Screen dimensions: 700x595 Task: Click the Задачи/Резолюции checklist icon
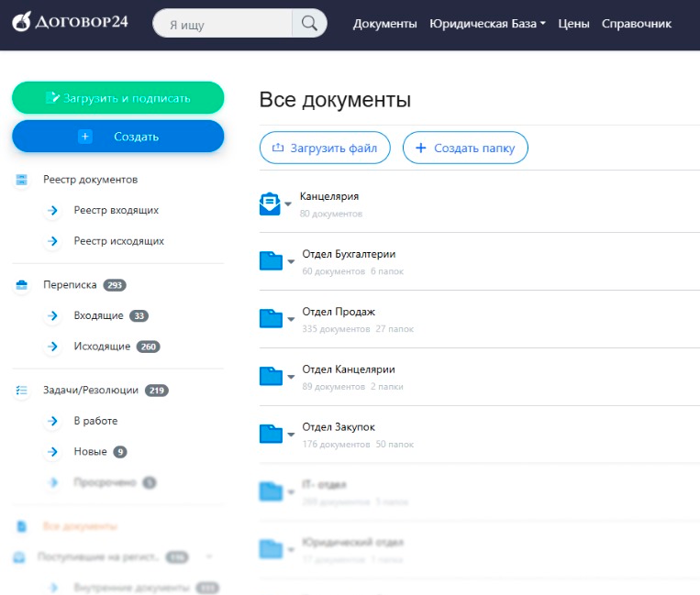coord(22,391)
